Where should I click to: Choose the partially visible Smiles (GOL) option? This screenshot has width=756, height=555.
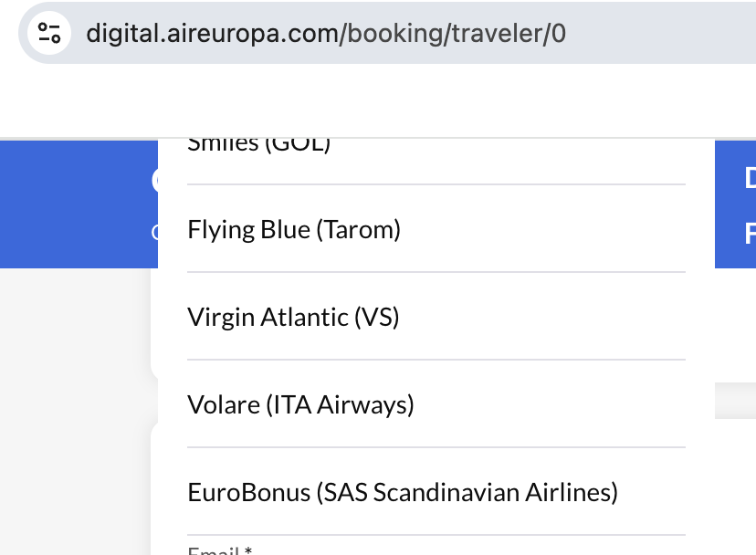[x=258, y=144]
